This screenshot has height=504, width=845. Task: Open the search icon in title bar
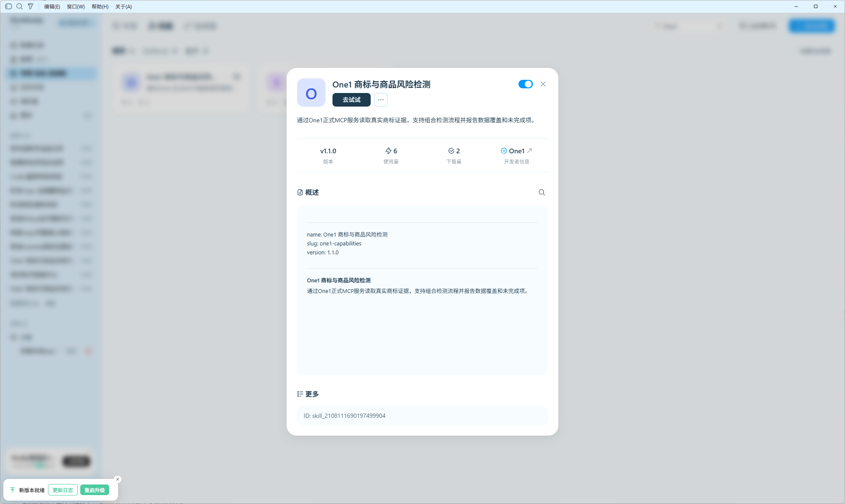[20, 6]
